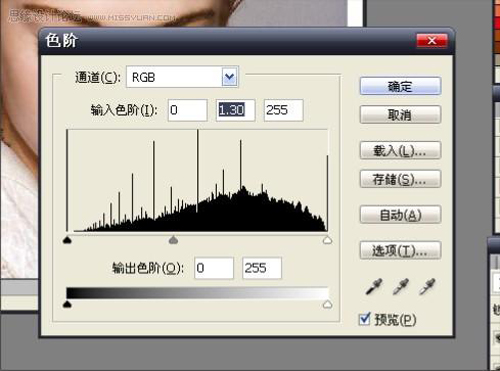The image size is (500, 371).
Task: Click the 色阶 dialog title bar
Action: click(x=247, y=41)
